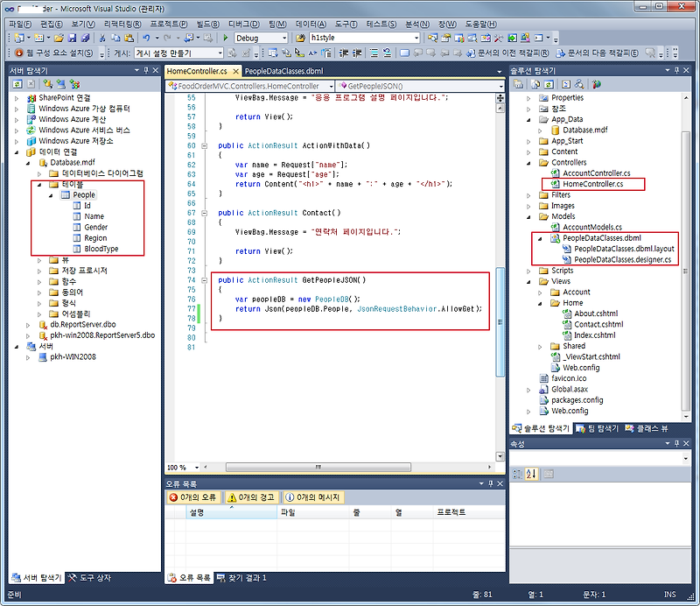Go to previous bookmark in document button

pyautogui.click(x=507, y=53)
